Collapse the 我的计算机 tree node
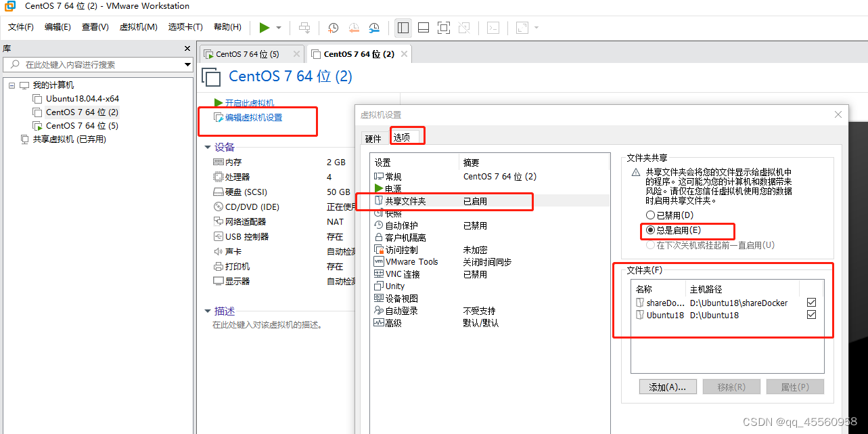The image size is (868, 434). click(x=12, y=85)
